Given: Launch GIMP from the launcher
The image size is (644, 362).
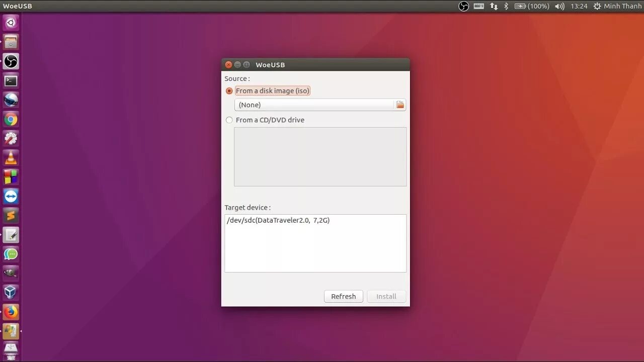Looking at the screenshot, I should point(11,274).
